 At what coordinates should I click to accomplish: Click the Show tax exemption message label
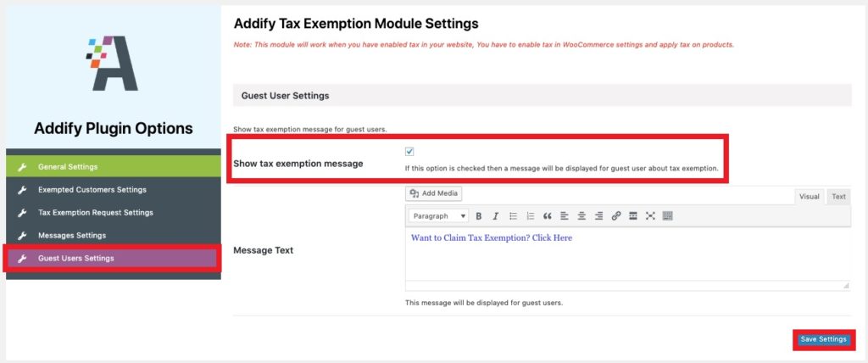298,164
